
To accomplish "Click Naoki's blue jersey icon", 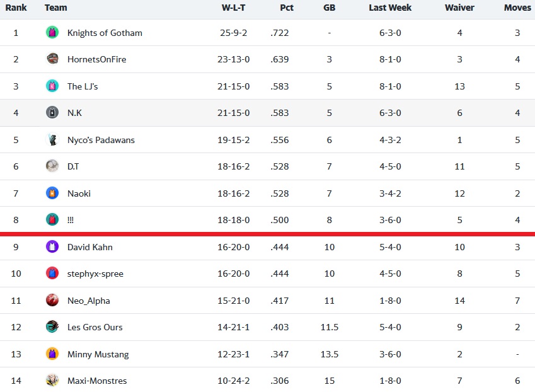I will (x=52, y=193).
